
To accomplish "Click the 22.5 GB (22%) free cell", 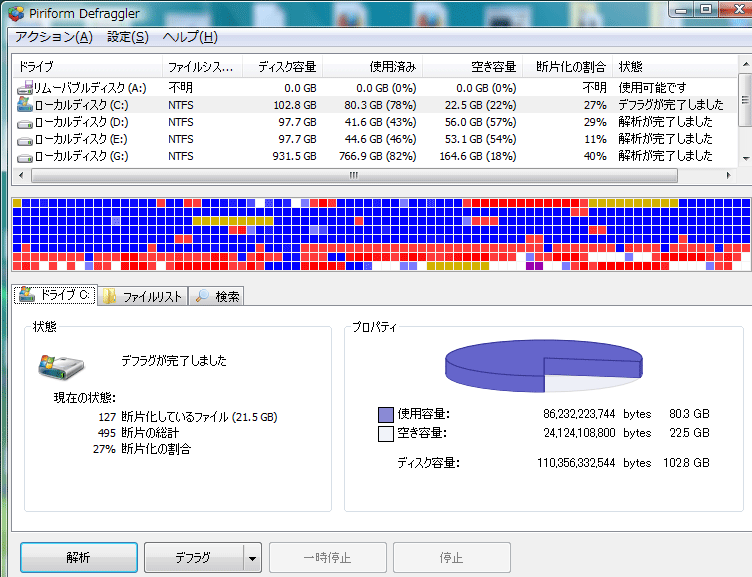I will click(480, 105).
